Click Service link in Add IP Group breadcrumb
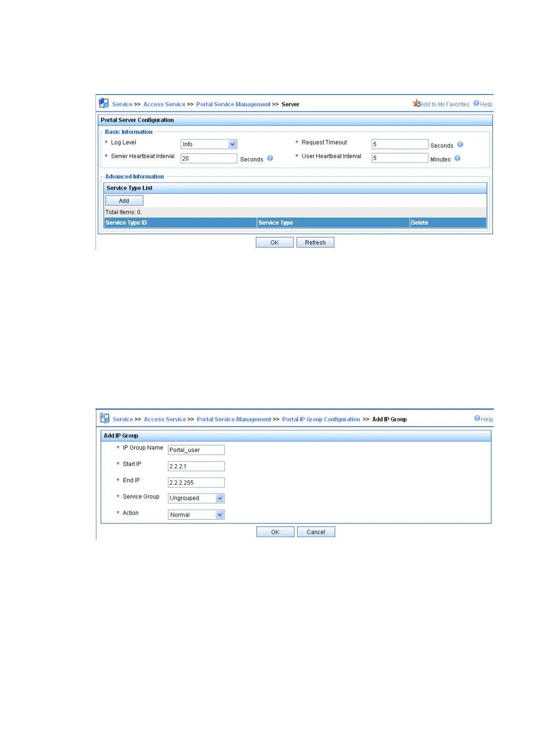The image size is (557, 756). point(123,419)
